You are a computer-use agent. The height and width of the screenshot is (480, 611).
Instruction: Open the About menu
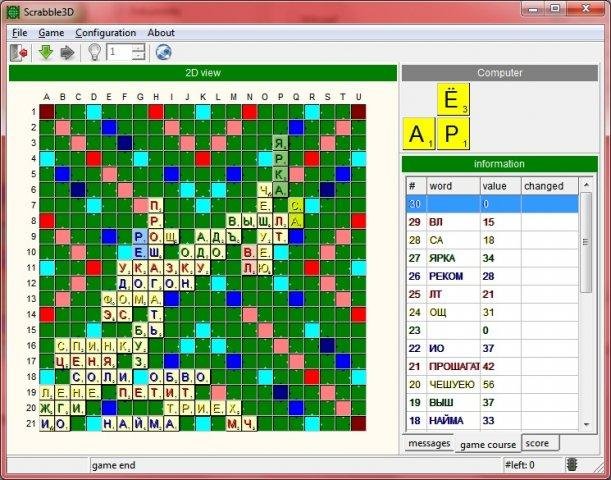pos(161,33)
